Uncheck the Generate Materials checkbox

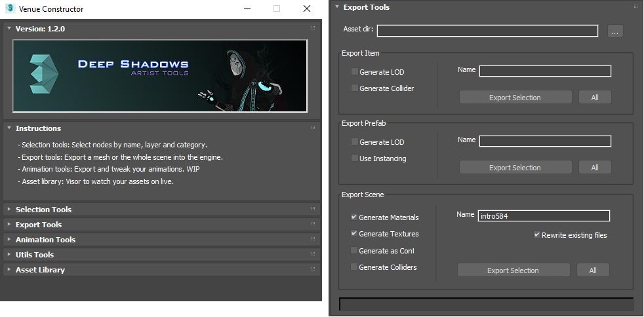pos(354,217)
